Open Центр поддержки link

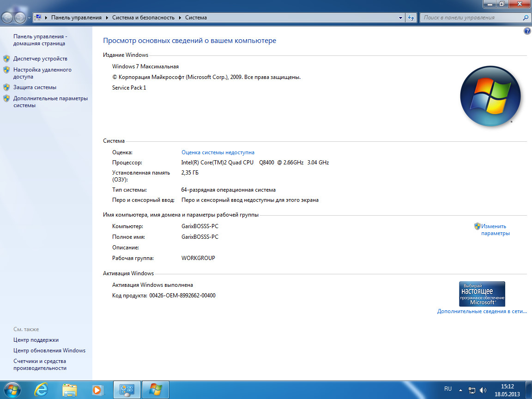[x=36, y=340]
